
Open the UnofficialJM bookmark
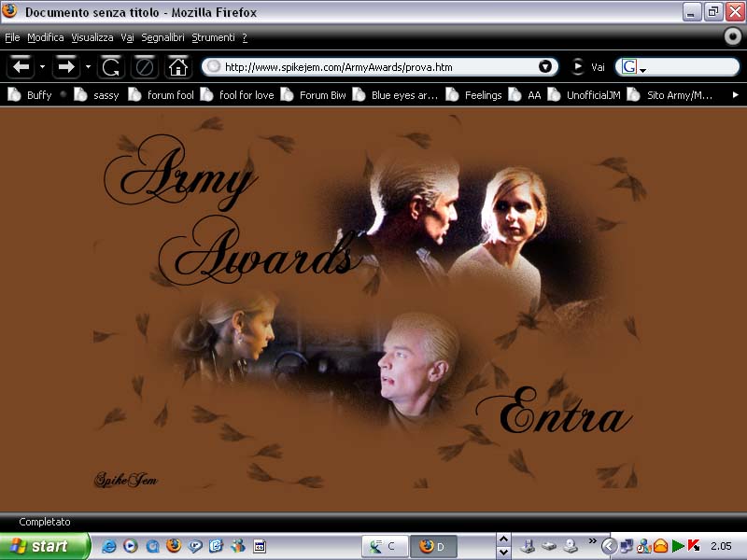click(x=585, y=95)
